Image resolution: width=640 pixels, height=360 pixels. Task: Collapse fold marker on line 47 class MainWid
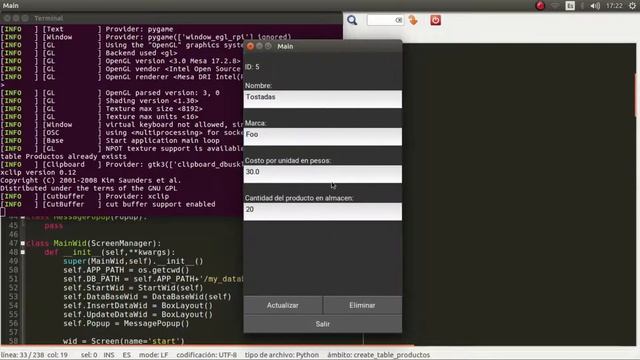point(23,243)
